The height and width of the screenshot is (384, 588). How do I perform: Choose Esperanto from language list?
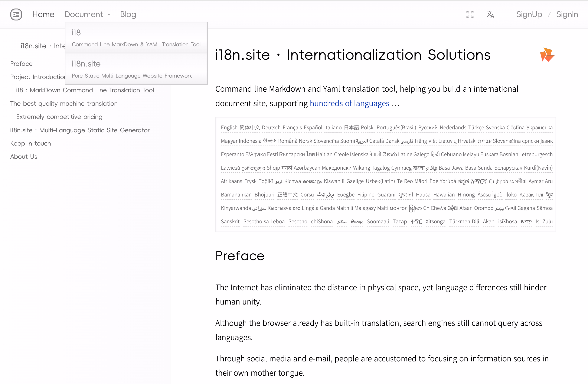click(x=232, y=154)
